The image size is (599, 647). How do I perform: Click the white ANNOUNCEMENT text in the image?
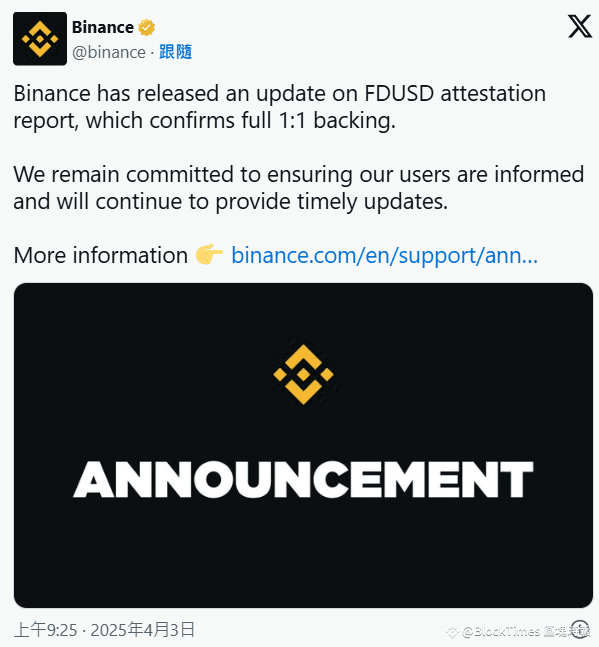tap(303, 479)
